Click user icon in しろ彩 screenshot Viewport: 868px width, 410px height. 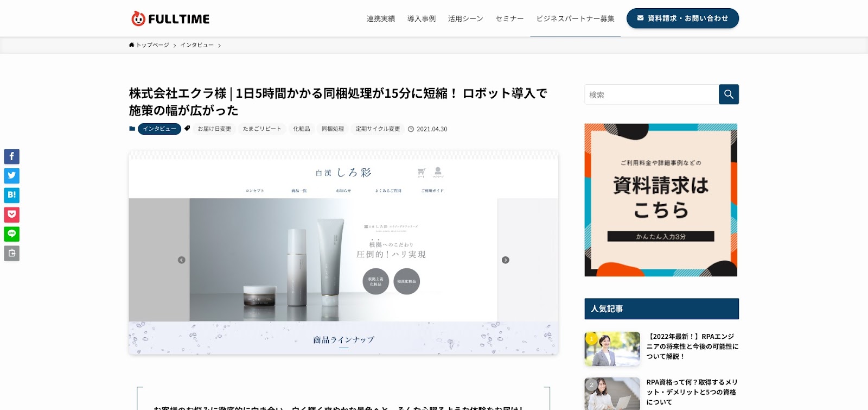(438, 172)
